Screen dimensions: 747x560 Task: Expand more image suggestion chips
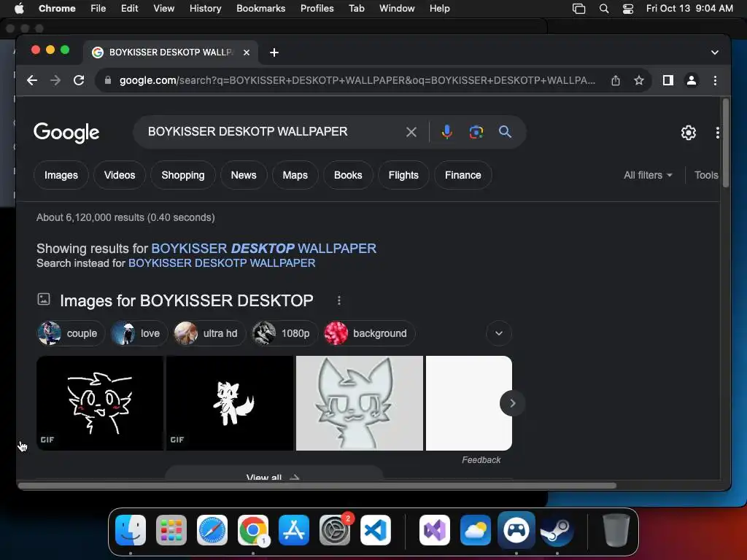point(499,333)
